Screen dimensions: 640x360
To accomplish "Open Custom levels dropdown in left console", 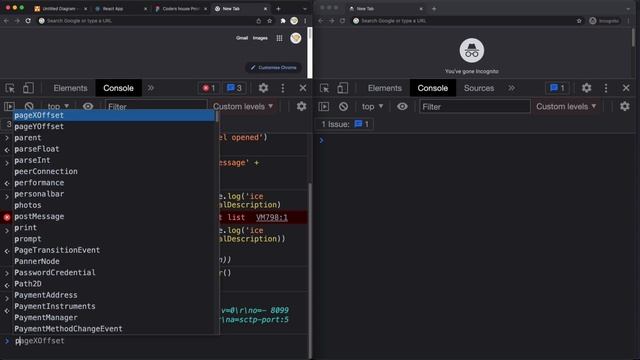I will [243, 107].
